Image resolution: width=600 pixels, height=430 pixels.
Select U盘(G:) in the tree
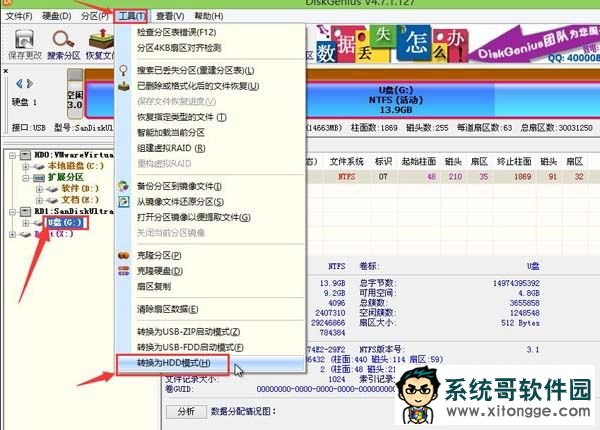pos(65,223)
